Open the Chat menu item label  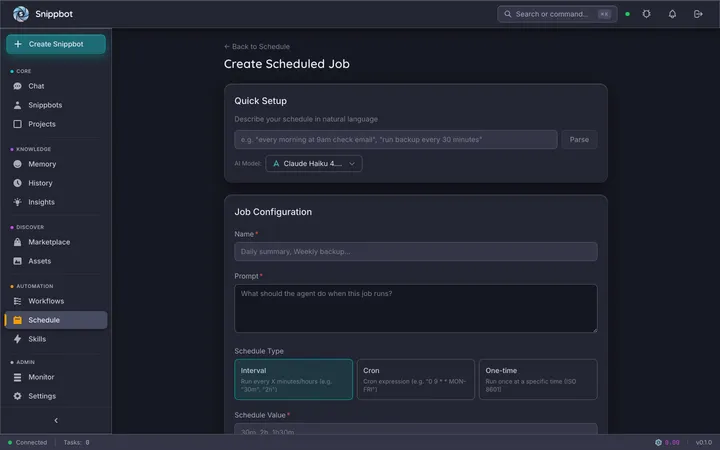36,86
